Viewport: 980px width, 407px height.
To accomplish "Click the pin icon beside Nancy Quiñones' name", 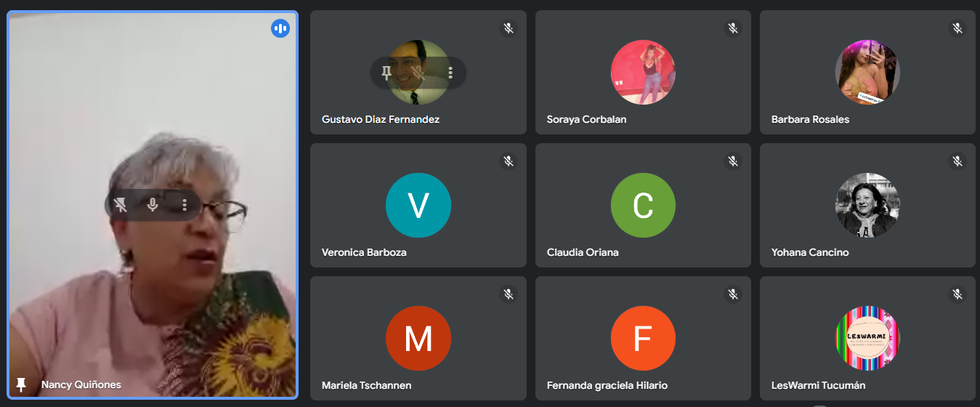I will tap(21, 384).
